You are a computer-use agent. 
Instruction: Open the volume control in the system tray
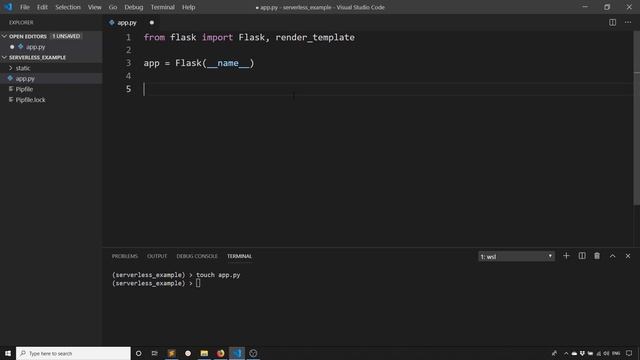pos(606,353)
